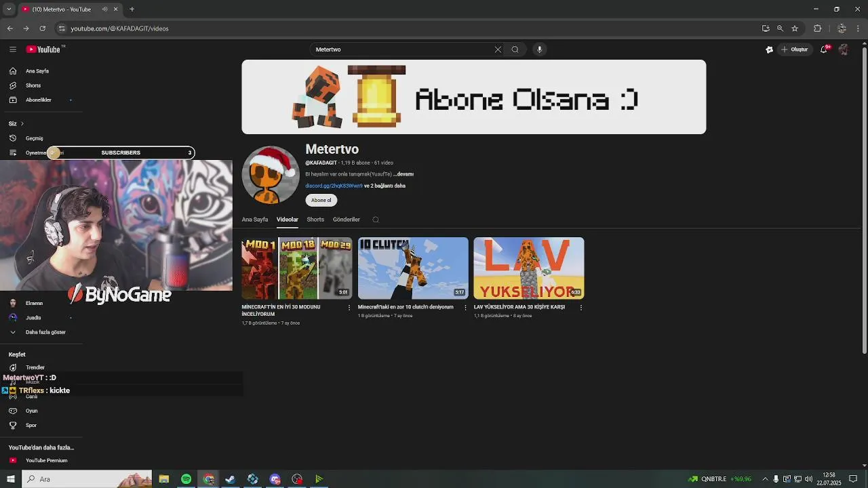Go back in browser
Image resolution: width=868 pixels, height=488 pixels.
(9, 28)
